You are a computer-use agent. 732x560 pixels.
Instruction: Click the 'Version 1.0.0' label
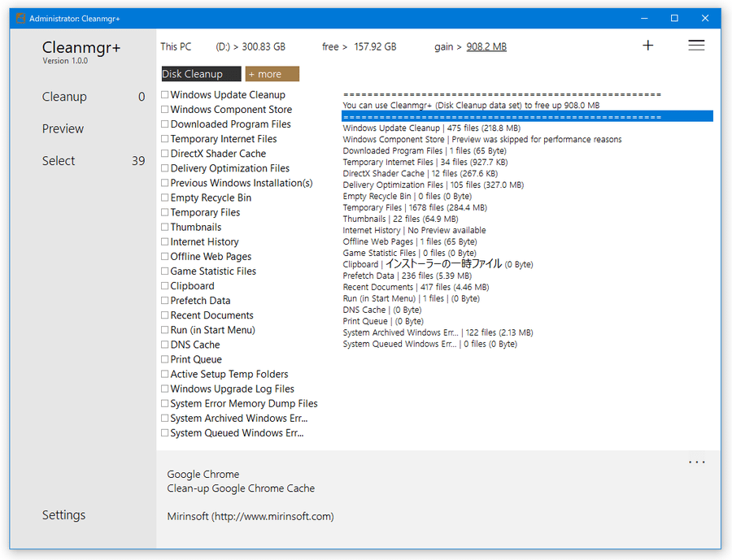(x=65, y=61)
